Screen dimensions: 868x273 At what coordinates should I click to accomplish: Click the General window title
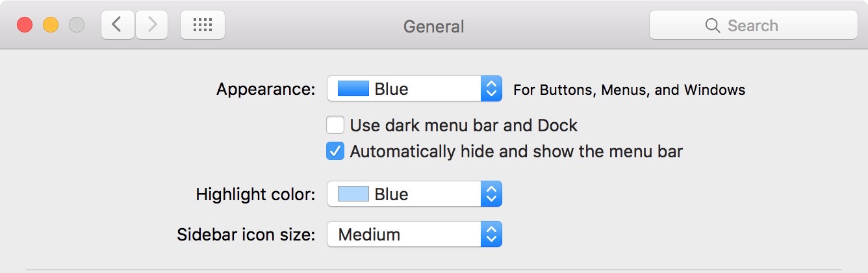(x=433, y=27)
